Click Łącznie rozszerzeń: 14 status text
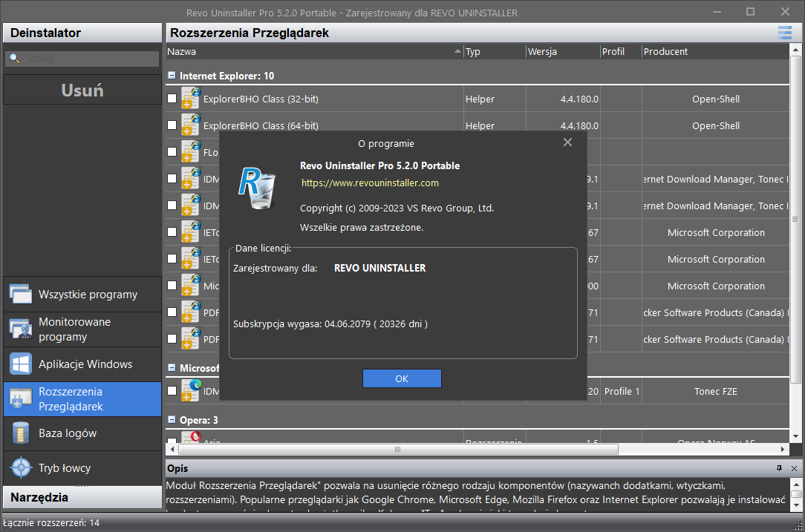 51,523
